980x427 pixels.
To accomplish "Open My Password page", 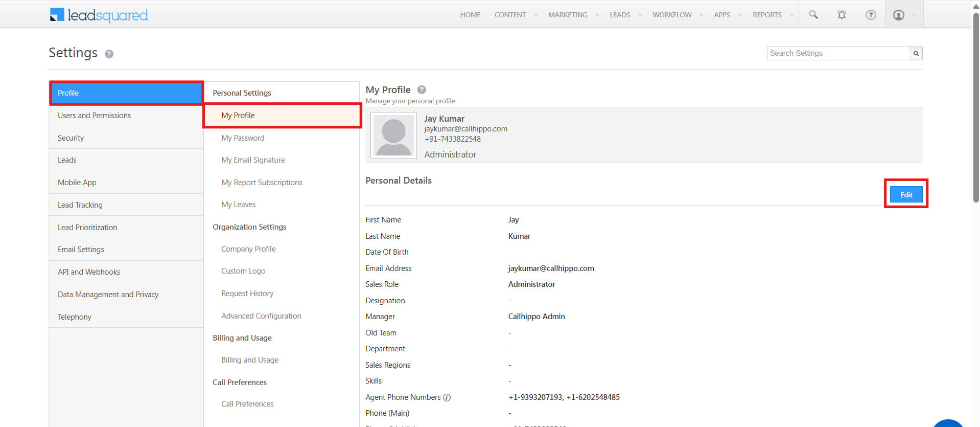I will pos(243,138).
